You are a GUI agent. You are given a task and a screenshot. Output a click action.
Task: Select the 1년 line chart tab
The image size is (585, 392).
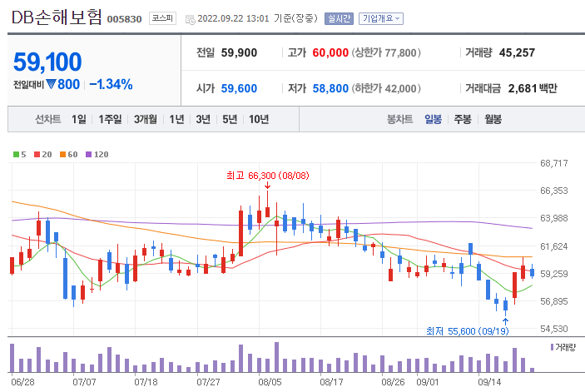coord(176,119)
